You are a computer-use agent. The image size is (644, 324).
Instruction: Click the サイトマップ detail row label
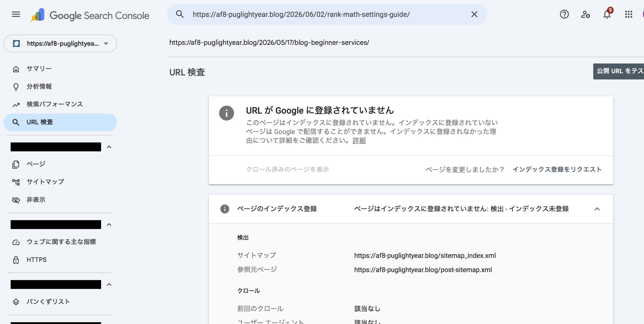(x=257, y=255)
